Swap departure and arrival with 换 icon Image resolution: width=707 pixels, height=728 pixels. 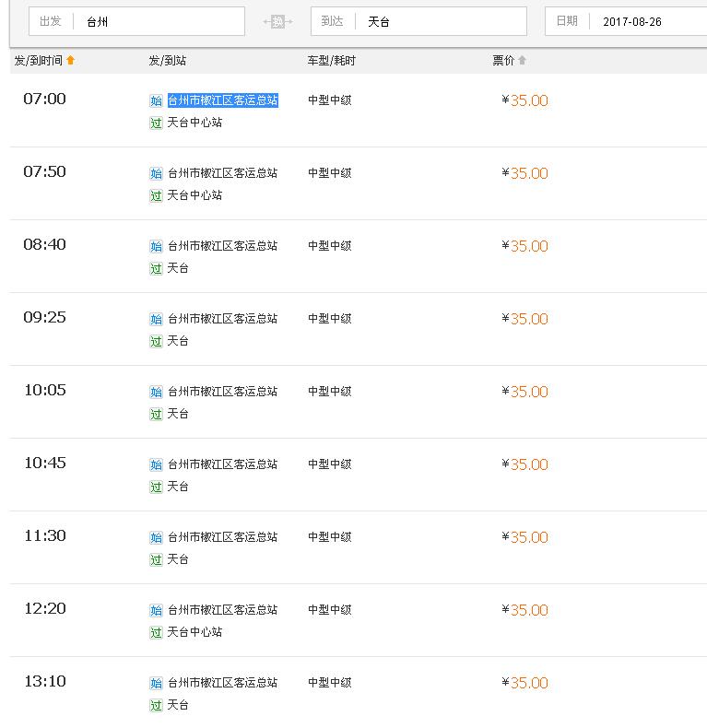(277, 21)
